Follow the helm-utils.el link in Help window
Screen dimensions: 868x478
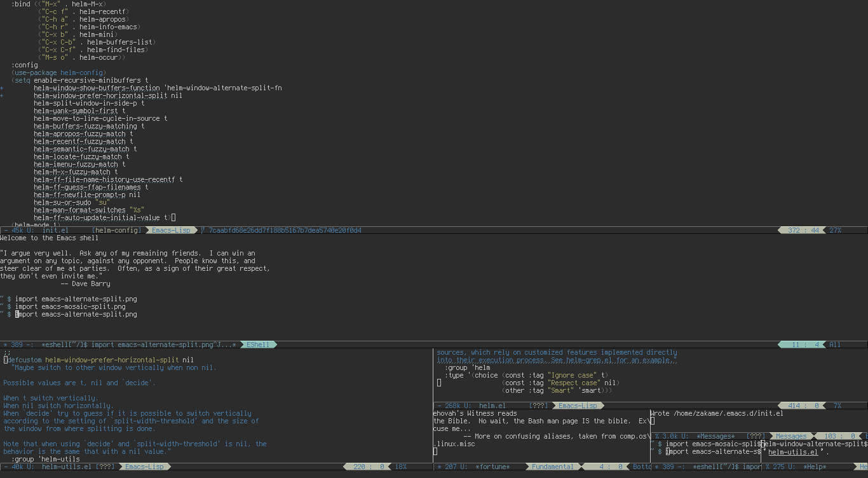click(x=793, y=452)
